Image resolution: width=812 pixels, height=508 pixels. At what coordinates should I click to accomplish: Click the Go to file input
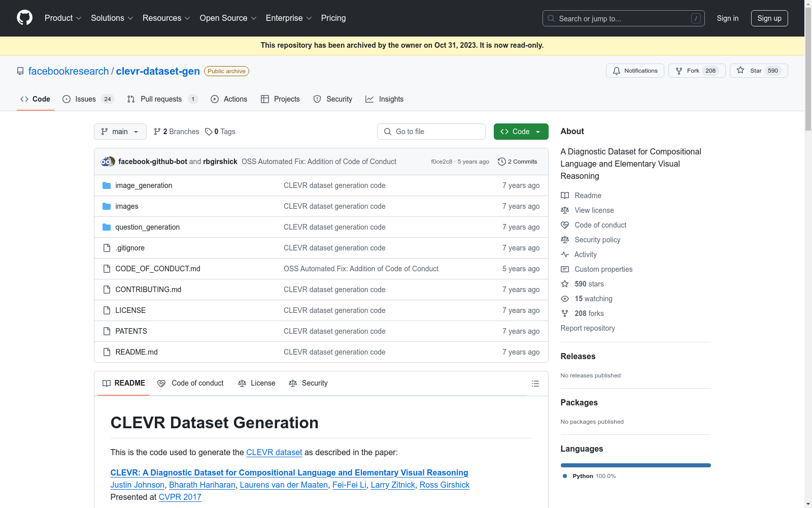point(431,132)
